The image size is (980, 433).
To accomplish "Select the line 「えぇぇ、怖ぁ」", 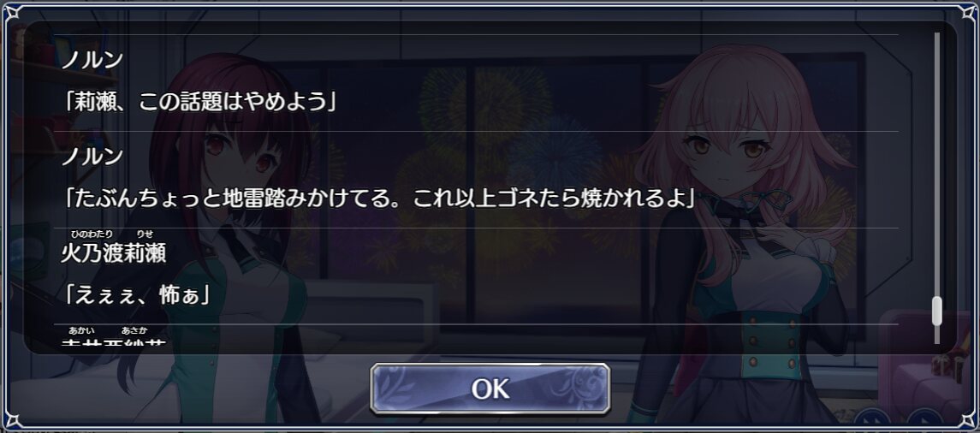I will (135, 295).
